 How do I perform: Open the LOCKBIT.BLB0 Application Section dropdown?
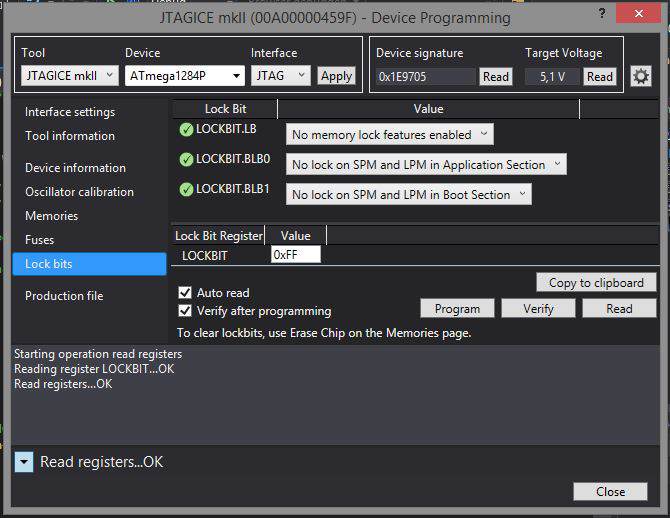coord(426,165)
